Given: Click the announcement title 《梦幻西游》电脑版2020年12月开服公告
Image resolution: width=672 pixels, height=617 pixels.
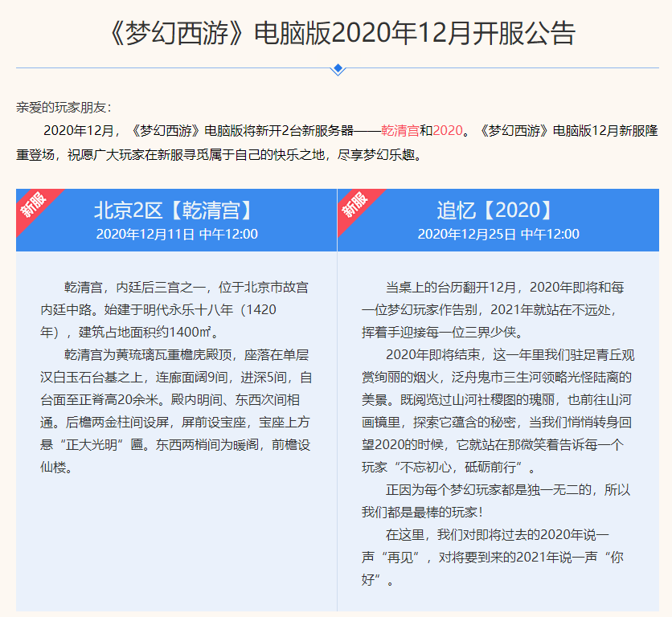Looking at the screenshot, I should pos(336,30).
